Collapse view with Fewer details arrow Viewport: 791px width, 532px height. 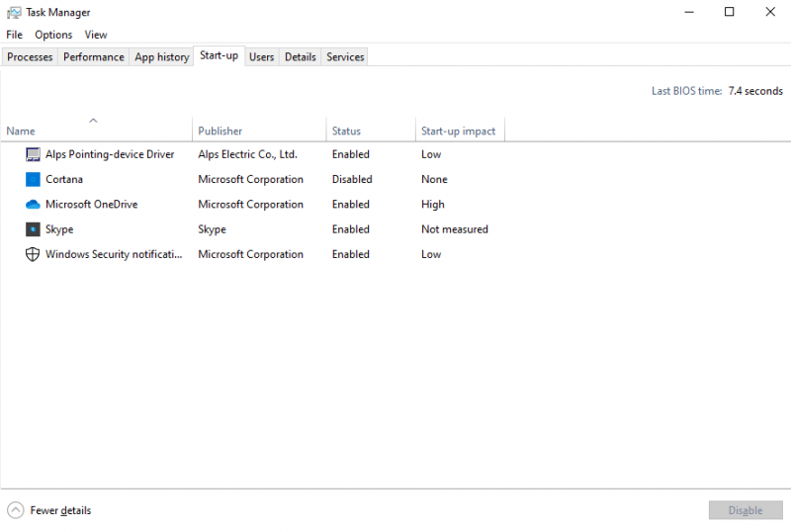(x=16, y=510)
